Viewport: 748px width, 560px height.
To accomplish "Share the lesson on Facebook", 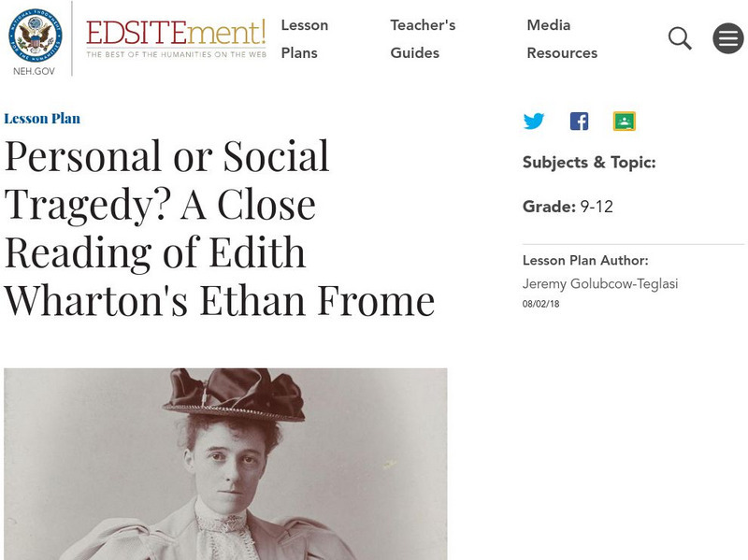I will point(579,122).
